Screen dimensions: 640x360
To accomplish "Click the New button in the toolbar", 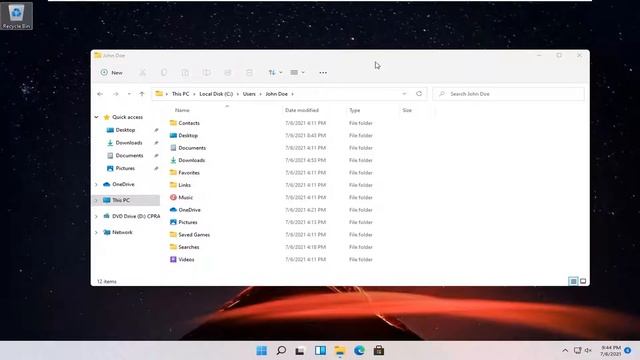I will click(111, 73).
